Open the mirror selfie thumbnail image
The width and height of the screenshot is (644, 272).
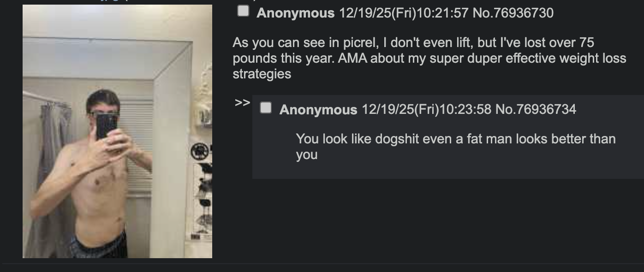117,131
